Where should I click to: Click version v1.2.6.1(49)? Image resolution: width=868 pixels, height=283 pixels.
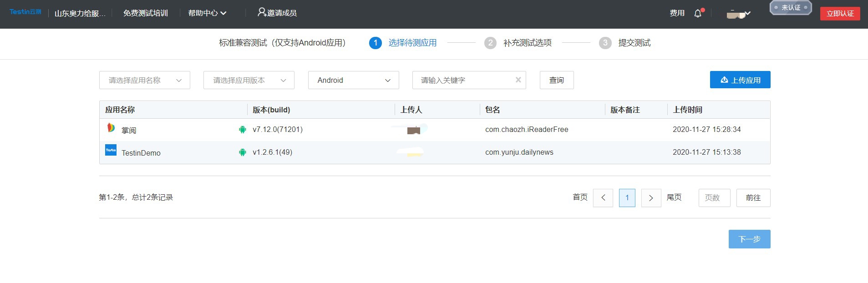tap(273, 152)
